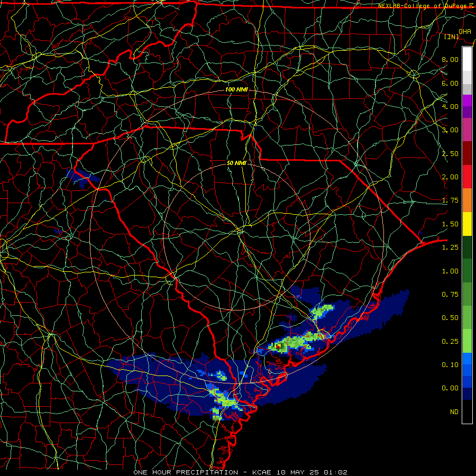Pick the orange legend swatch
The height and width of the screenshot is (476, 476).
(467, 200)
